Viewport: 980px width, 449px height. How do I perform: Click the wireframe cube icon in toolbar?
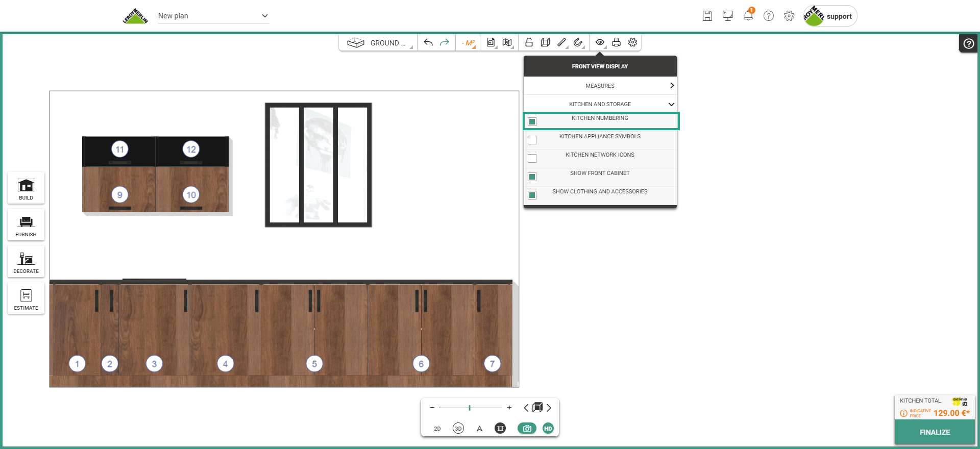[545, 42]
